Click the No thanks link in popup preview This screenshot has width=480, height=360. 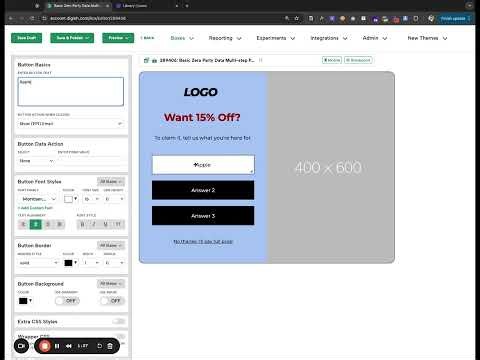[203, 241]
